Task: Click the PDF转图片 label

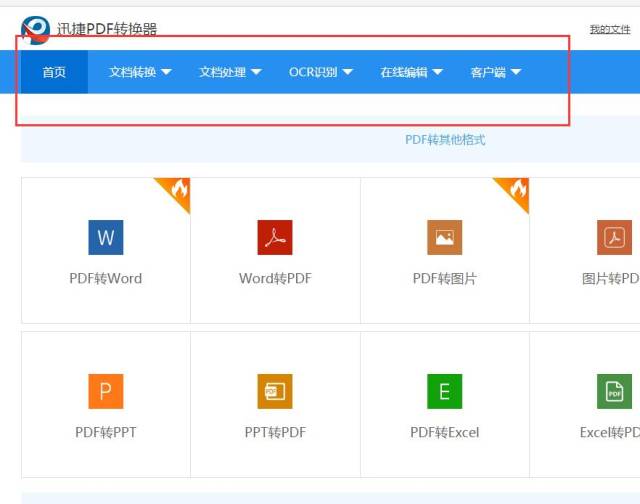Action: [444, 278]
